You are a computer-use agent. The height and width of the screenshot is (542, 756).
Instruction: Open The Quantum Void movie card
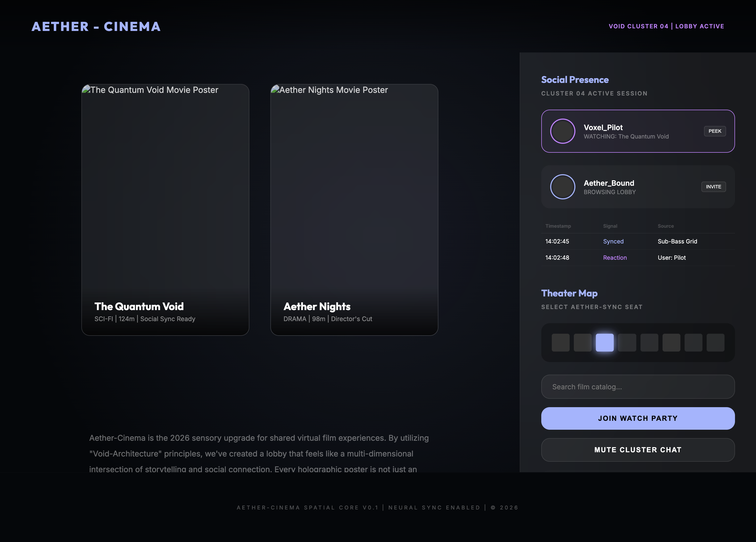click(x=165, y=210)
